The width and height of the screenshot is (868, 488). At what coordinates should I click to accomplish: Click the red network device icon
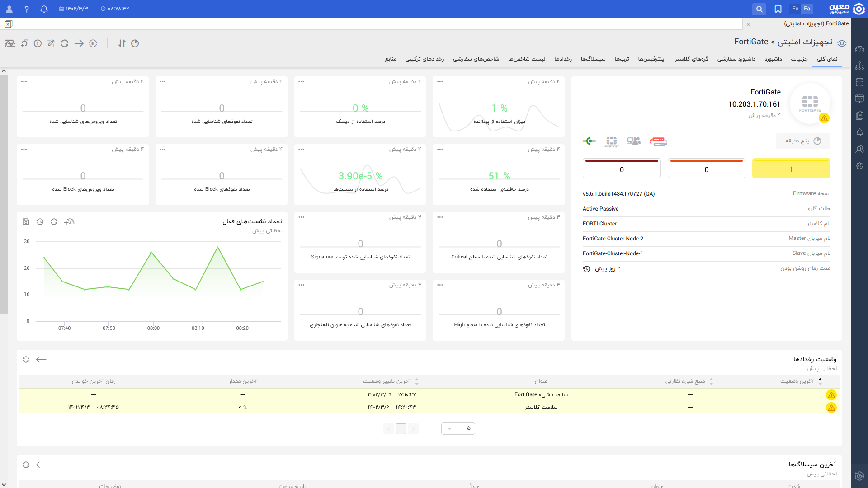tap(658, 141)
